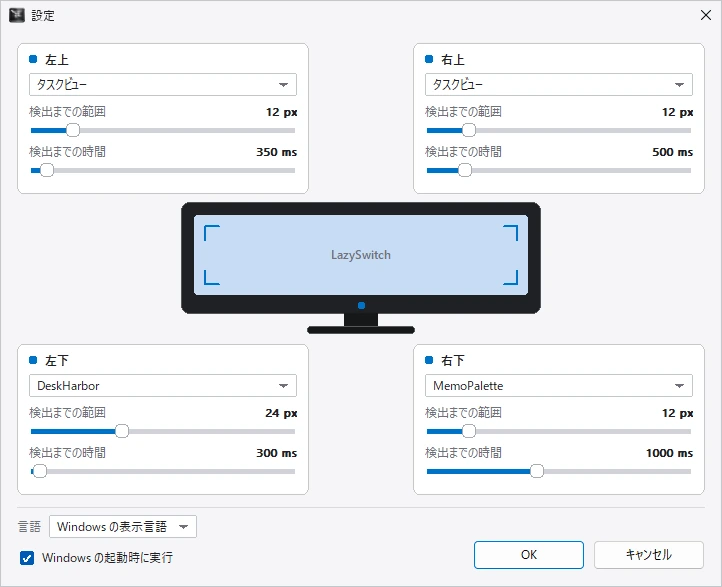The width and height of the screenshot is (722, 587).
Task: Click the 350 ms value in 左上
Action: click(277, 152)
